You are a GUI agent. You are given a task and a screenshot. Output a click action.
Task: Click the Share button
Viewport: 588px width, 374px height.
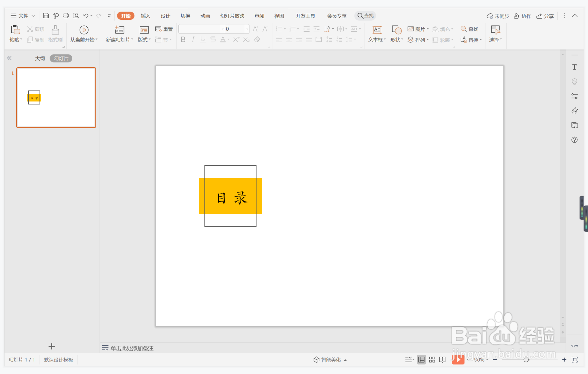point(545,16)
